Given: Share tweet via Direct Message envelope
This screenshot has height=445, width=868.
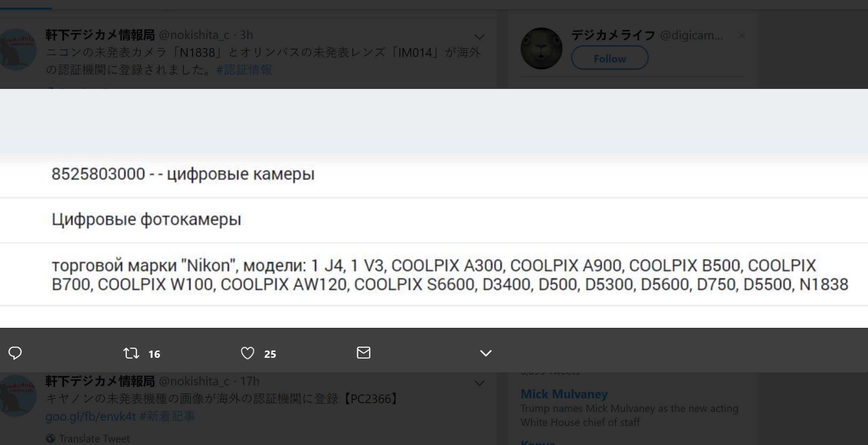Looking at the screenshot, I should click(x=363, y=353).
